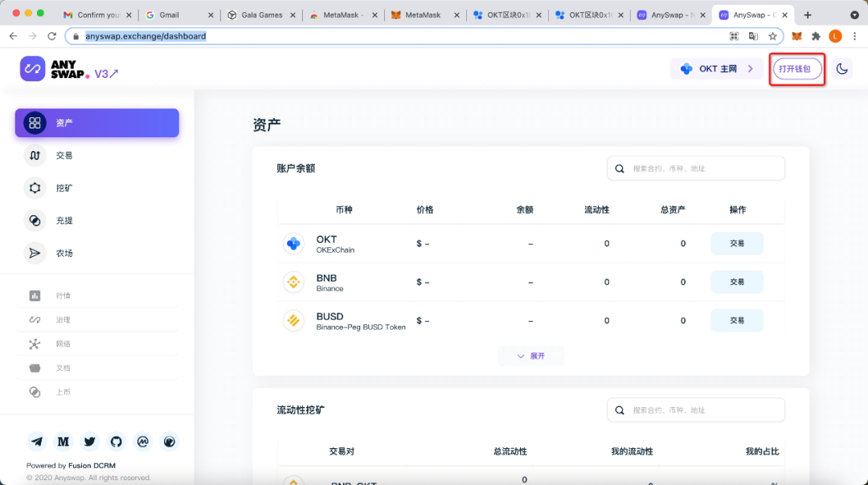868x485 pixels.
Task: Click the BUSD token icon
Action: point(293,320)
